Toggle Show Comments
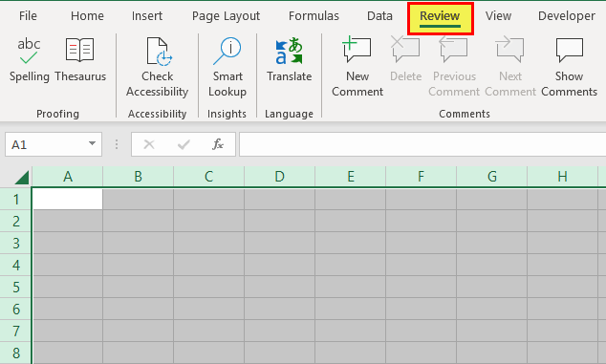The width and height of the screenshot is (606, 364). [570, 67]
